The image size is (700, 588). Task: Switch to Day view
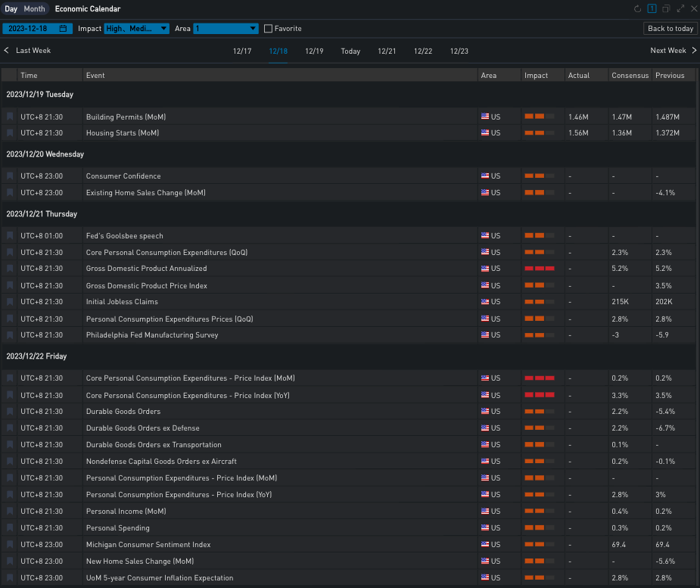[x=11, y=9]
